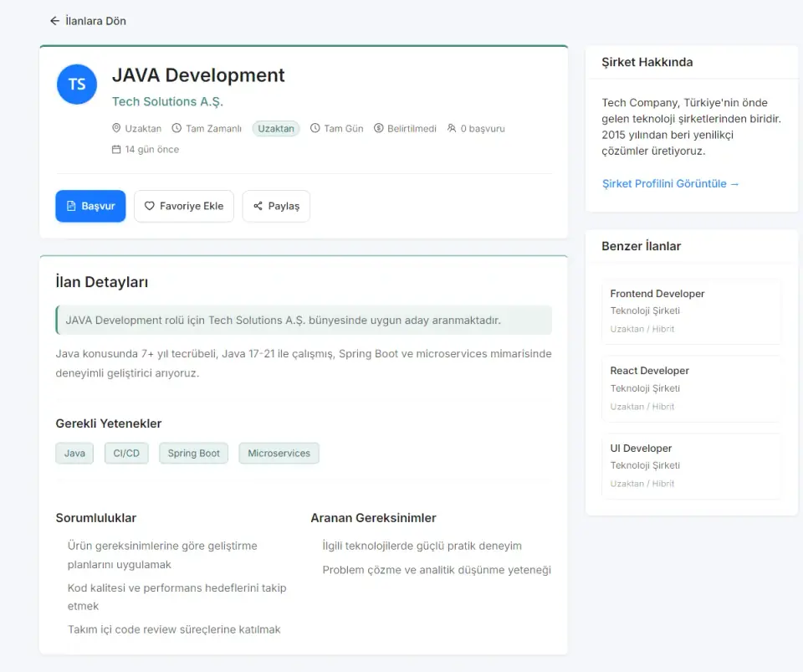The width and height of the screenshot is (803, 672).
Task: Click the Ürün gereksinimlerine göre geliştirme responsibility
Action: [x=162, y=555]
